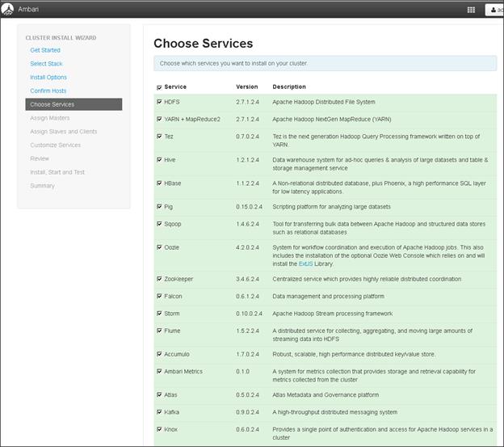Go to Get Started step
Image resolution: width=504 pixels, height=447 pixels.
point(45,50)
